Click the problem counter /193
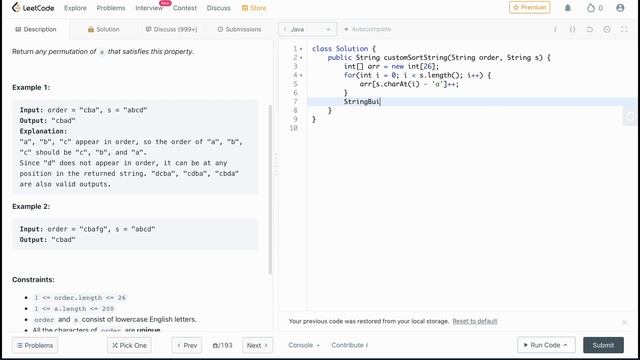The image size is (640, 360). coord(222,345)
